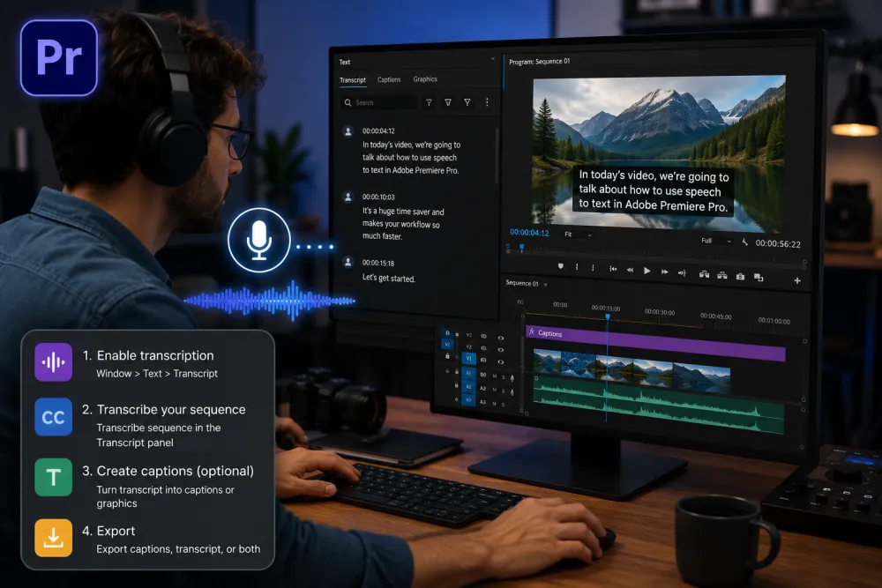Image resolution: width=882 pixels, height=588 pixels.
Task: Click the Mark In transport icon
Action: (x=577, y=267)
